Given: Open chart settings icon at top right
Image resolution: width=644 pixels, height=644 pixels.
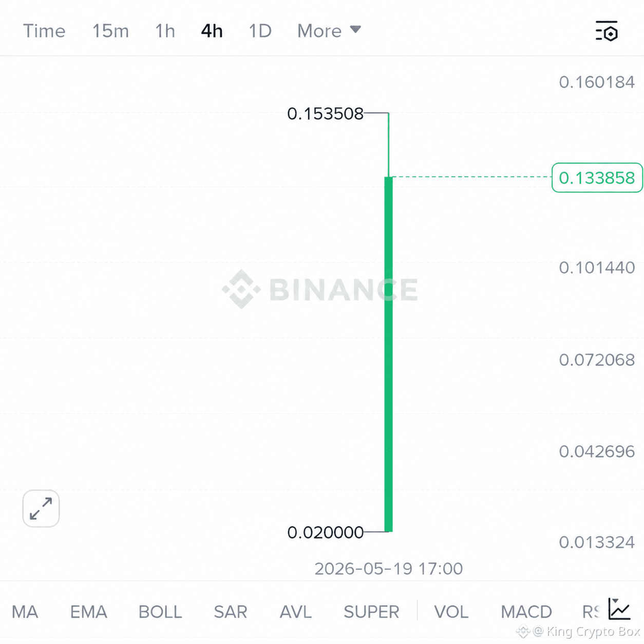Looking at the screenshot, I should (x=607, y=31).
